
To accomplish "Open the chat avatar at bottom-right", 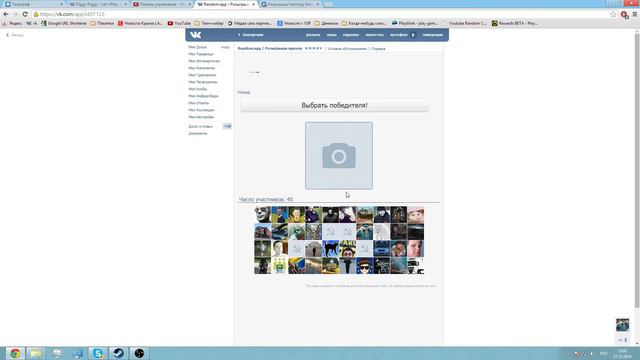I will (x=622, y=325).
